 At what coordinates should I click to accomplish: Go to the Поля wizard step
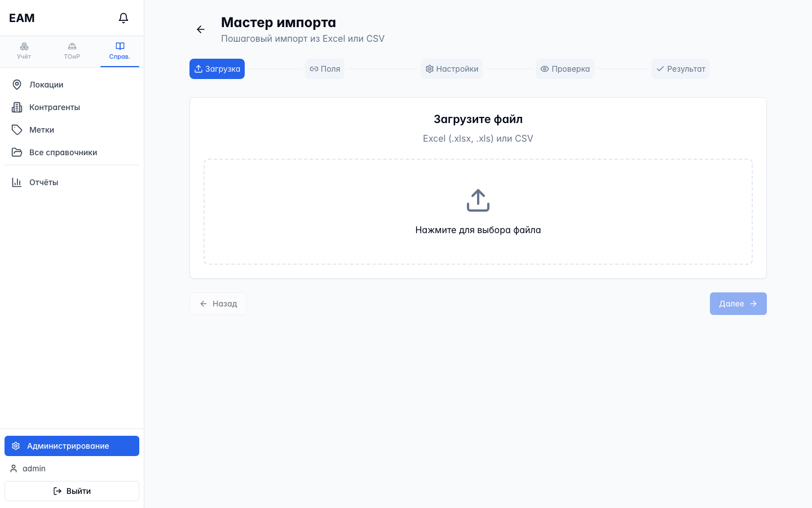point(325,69)
